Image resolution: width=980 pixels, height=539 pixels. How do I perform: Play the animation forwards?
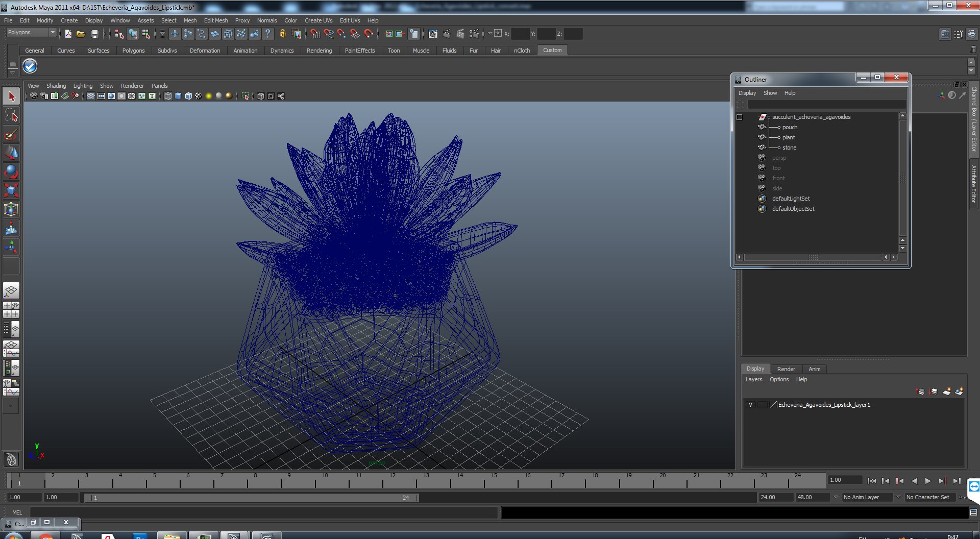[x=928, y=481]
